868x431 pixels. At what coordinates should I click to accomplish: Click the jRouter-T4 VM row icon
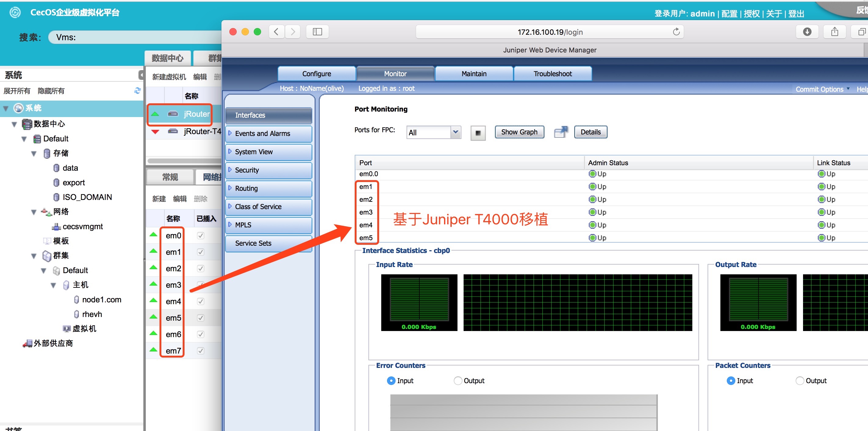(173, 131)
